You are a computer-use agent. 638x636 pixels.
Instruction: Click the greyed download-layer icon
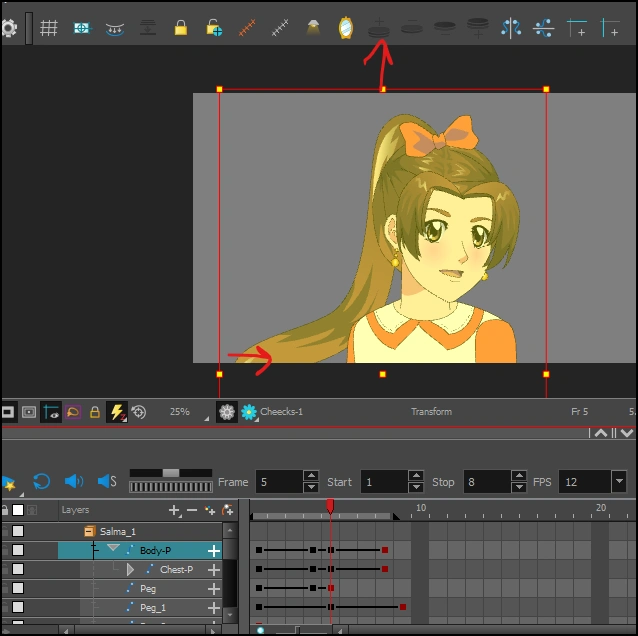pos(148,28)
